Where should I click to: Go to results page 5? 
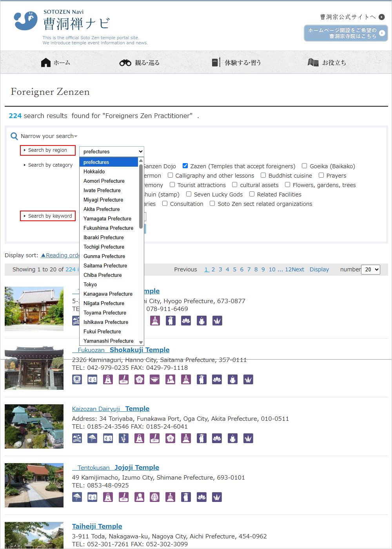point(234,269)
